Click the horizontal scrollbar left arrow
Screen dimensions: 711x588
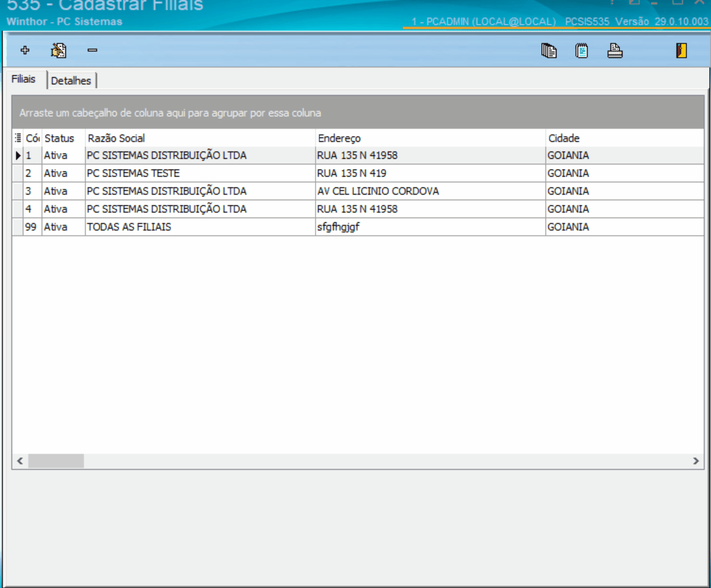point(20,460)
